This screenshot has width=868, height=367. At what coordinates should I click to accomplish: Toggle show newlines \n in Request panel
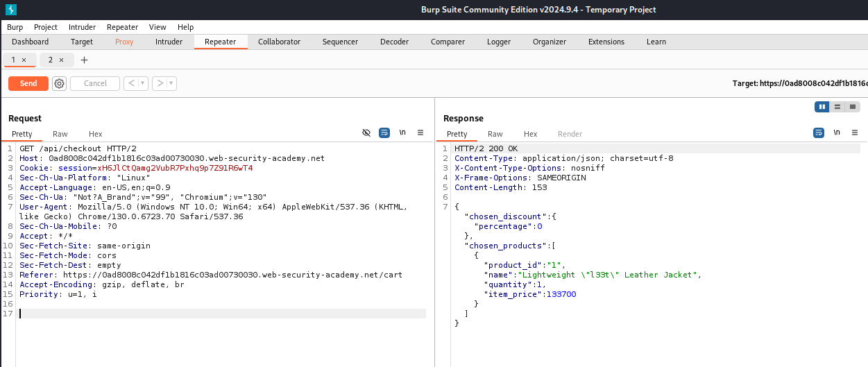tap(402, 133)
